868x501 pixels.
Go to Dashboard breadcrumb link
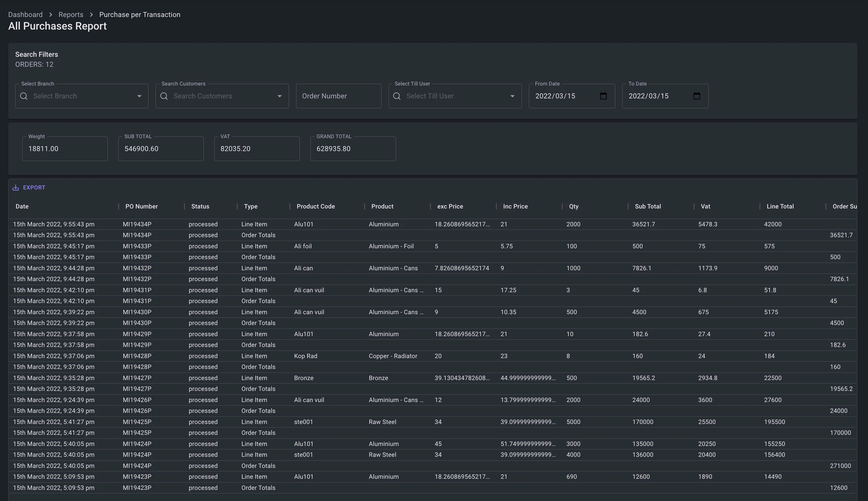pos(25,14)
